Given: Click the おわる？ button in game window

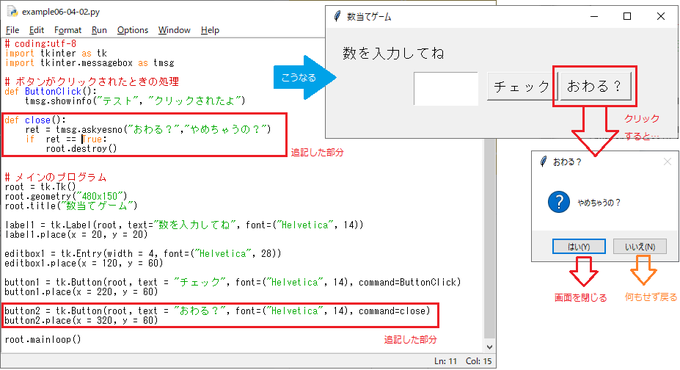Looking at the screenshot, I should click(595, 86).
